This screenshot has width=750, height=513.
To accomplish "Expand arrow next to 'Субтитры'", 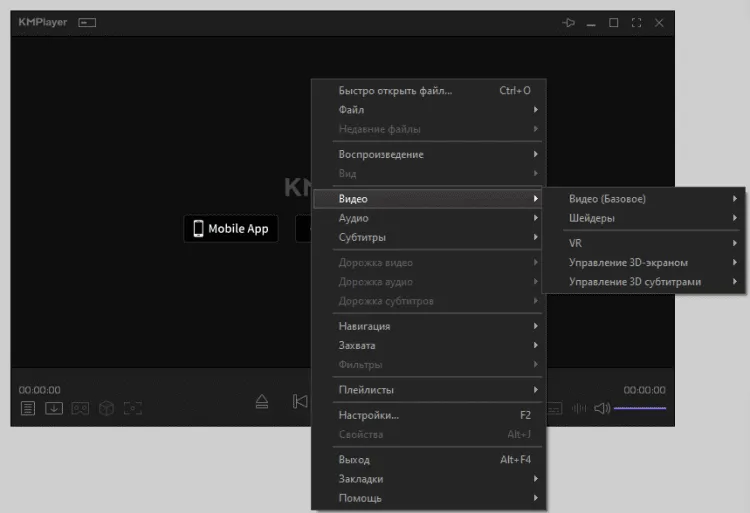I will (536, 237).
